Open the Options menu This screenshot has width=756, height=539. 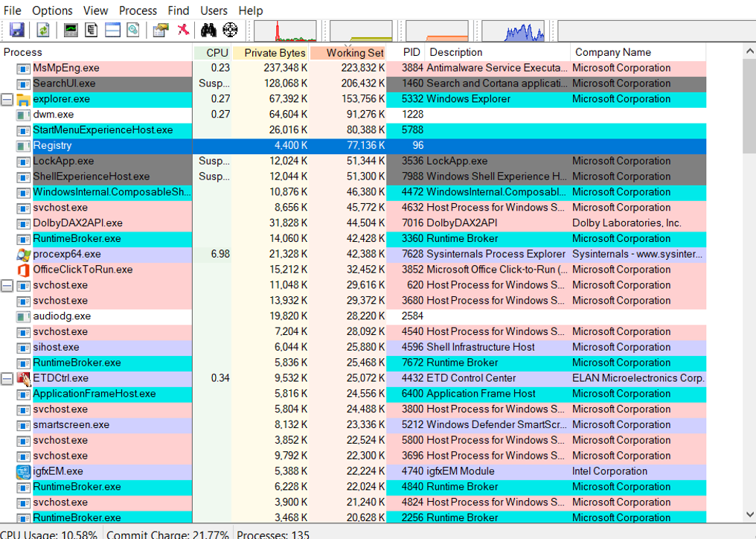(53, 10)
